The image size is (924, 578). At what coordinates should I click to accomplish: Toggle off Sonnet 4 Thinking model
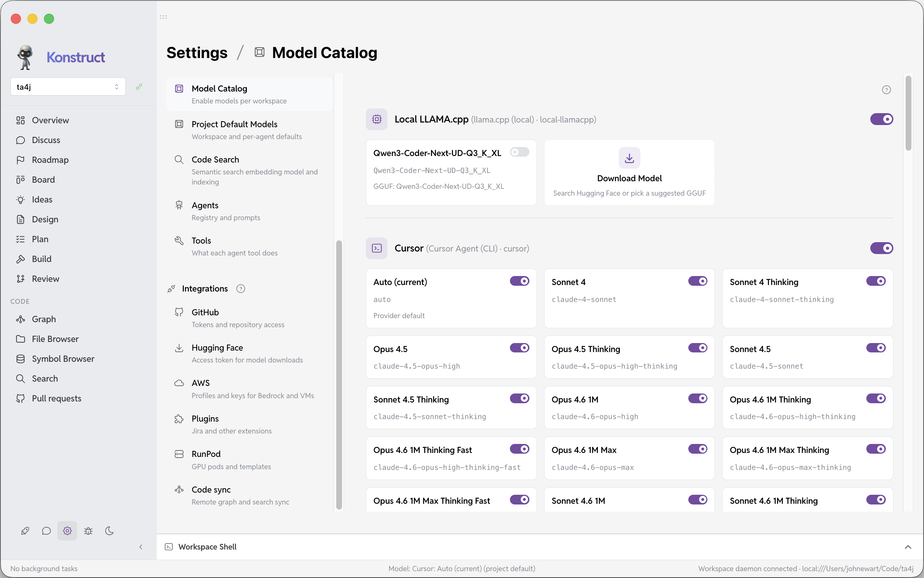pyautogui.click(x=876, y=281)
